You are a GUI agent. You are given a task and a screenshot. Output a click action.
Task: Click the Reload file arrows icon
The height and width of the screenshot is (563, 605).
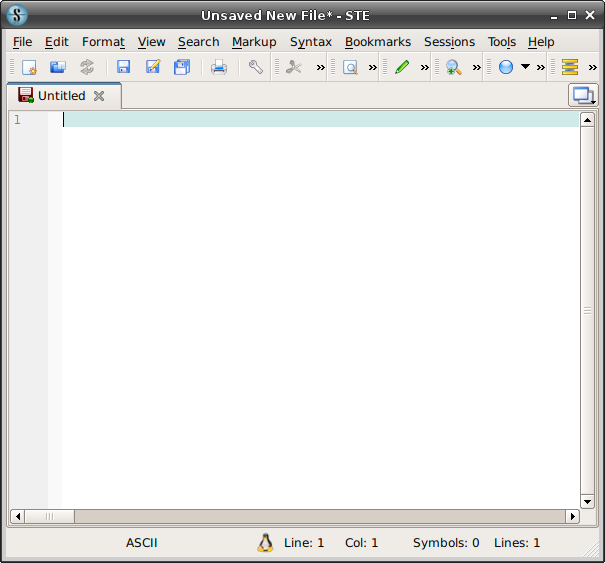(x=87, y=67)
